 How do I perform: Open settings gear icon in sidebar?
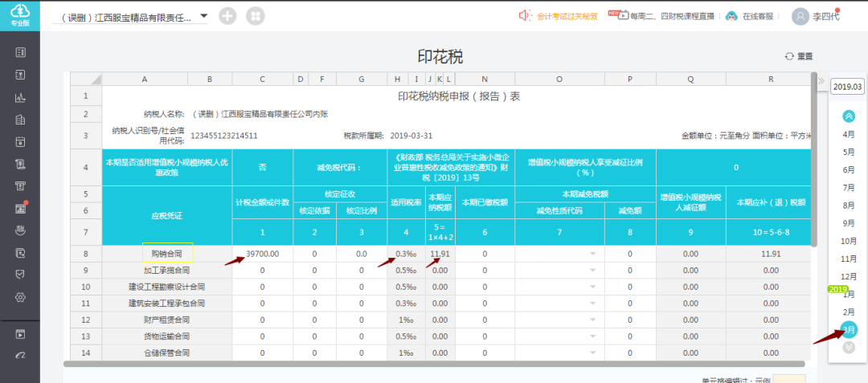pos(21,297)
